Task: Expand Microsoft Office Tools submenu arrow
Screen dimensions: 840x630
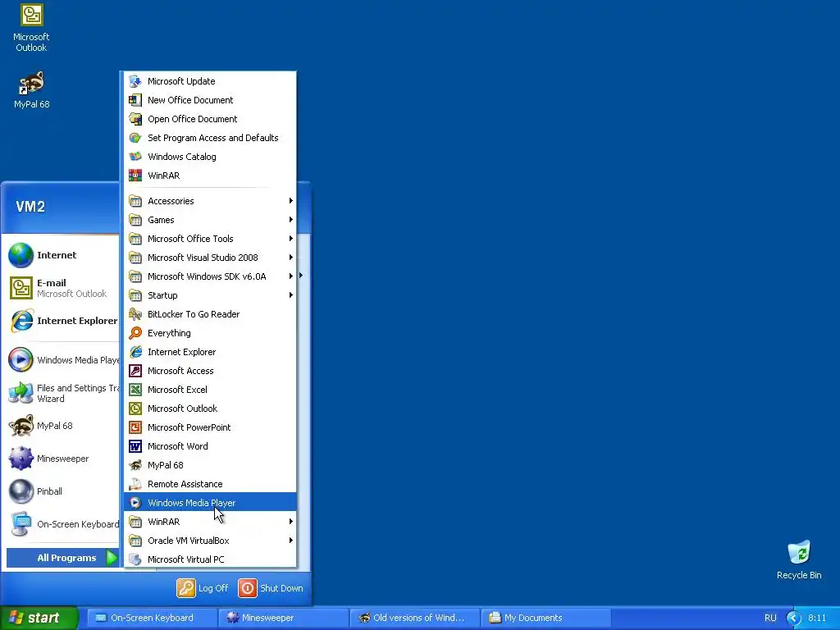Action: pyautogui.click(x=291, y=239)
